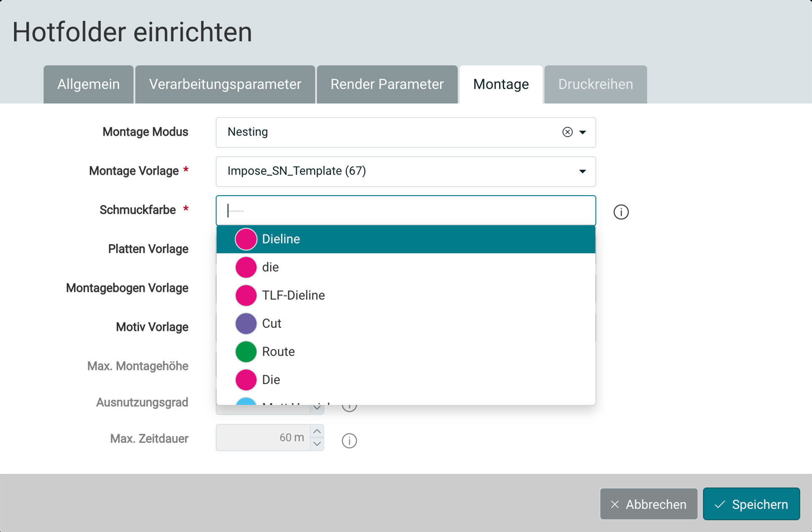This screenshot has height=532, width=812.
Task: Click the magenta Dieline color circle
Action: [246, 239]
